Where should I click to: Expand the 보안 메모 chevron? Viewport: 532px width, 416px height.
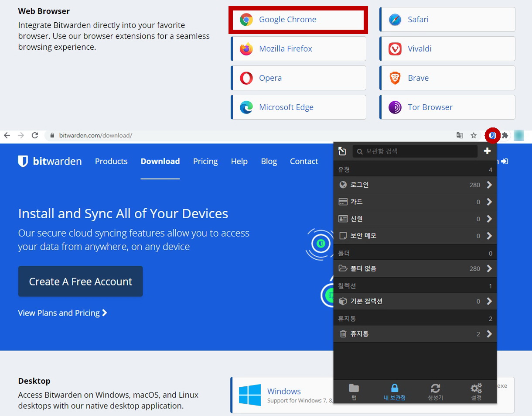pyautogui.click(x=489, y=236)
